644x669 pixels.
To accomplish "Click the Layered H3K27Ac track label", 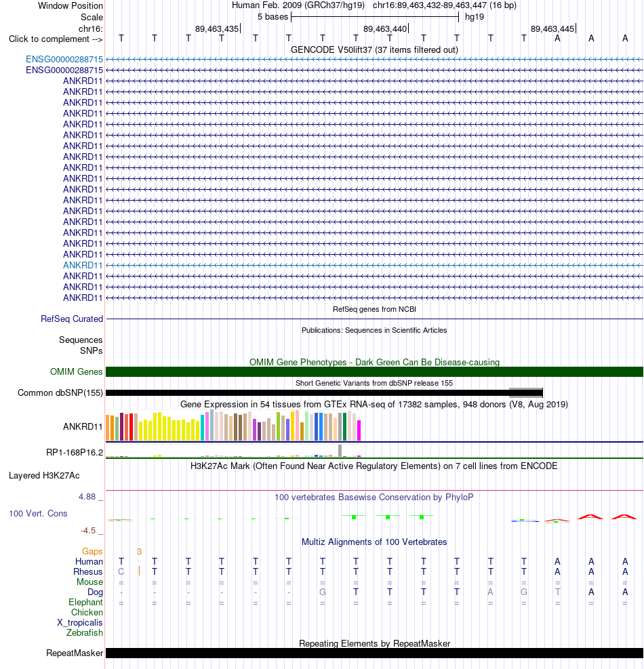I will 44,476.
